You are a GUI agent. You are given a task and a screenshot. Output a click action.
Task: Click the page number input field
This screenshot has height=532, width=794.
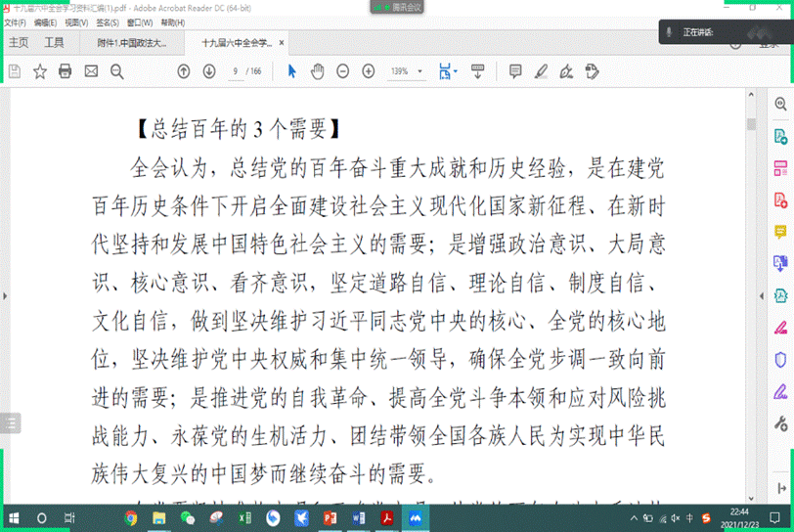pos(236,71)
